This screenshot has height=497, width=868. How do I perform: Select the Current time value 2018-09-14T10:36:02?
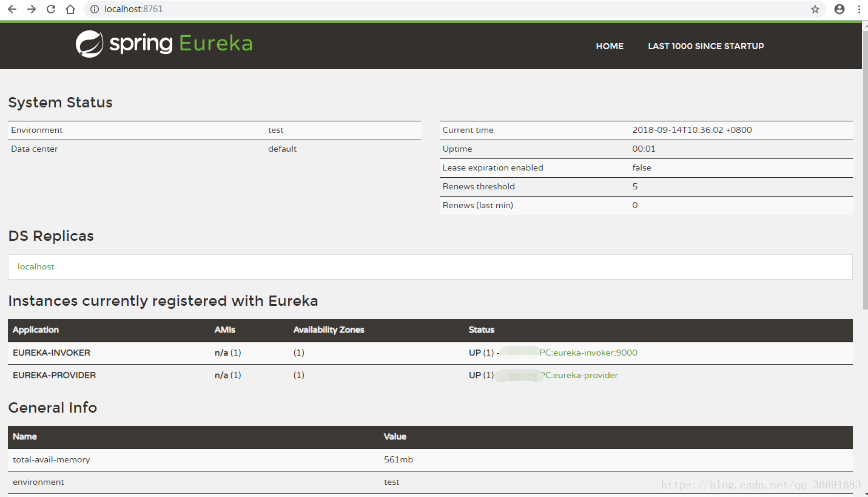692,130
